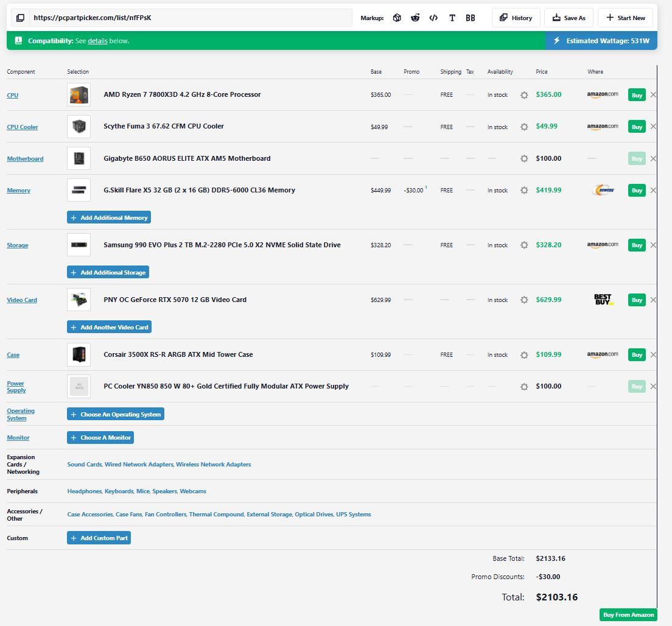Open price settings gear for PNY RTX 5070
672x626 pixels.
524,300
